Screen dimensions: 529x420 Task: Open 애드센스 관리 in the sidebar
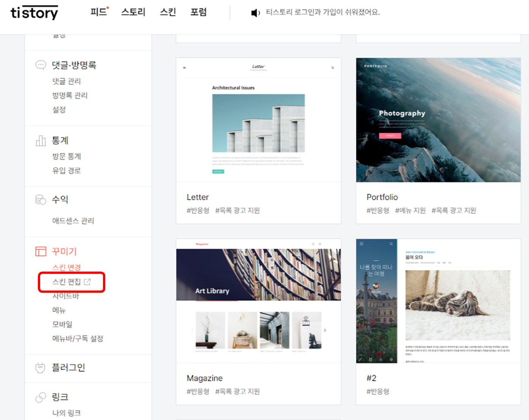click(73, 221)
